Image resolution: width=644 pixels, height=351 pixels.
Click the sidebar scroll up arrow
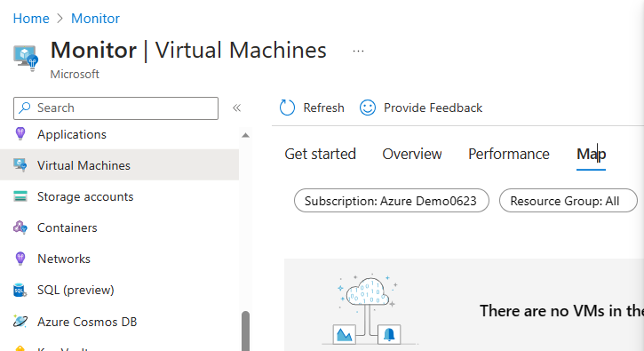(245, 135)
